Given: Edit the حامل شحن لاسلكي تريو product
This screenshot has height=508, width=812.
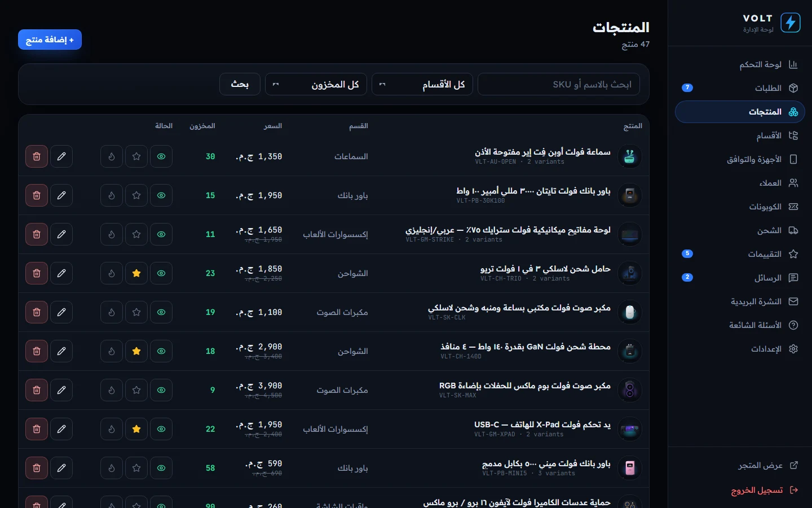Looking at the screenshot, I should point(61,273).
